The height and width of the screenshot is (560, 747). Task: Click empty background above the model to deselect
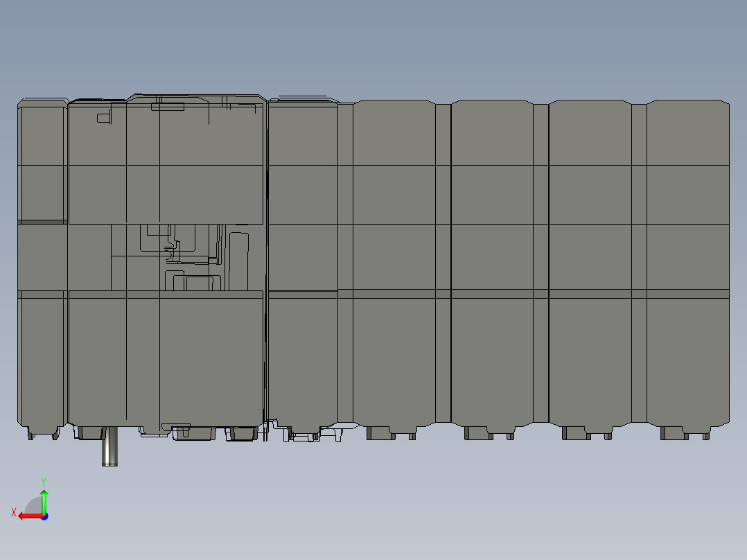point(374,49)
